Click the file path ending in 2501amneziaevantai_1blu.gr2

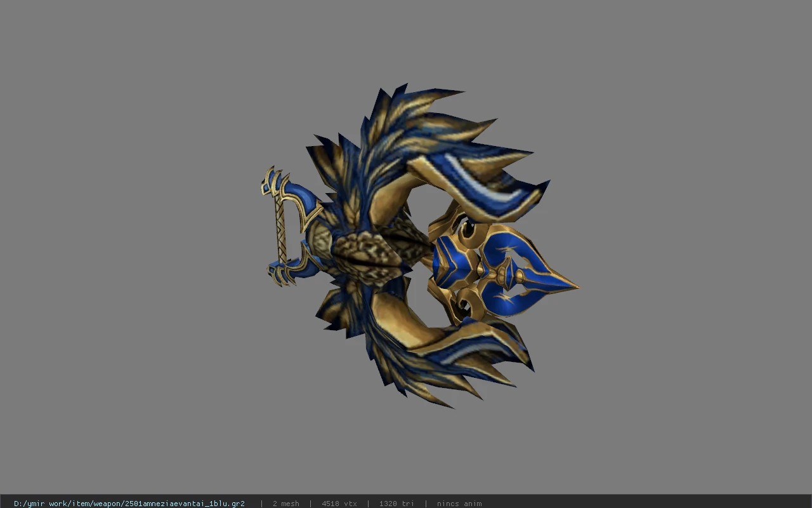(129, 504)
